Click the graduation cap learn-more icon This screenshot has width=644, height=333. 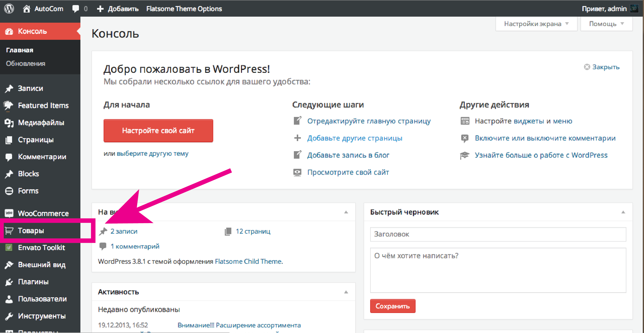coord(465,155)
